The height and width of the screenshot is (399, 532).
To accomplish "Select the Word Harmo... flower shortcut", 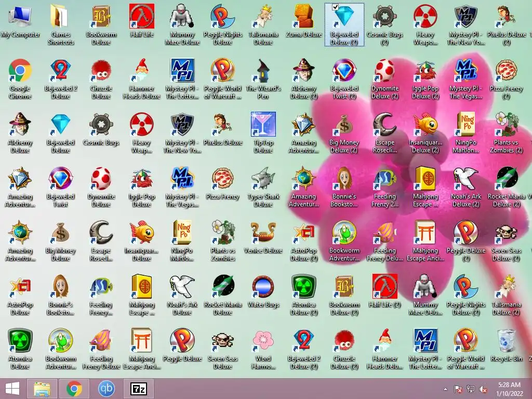I will (263, 349).
